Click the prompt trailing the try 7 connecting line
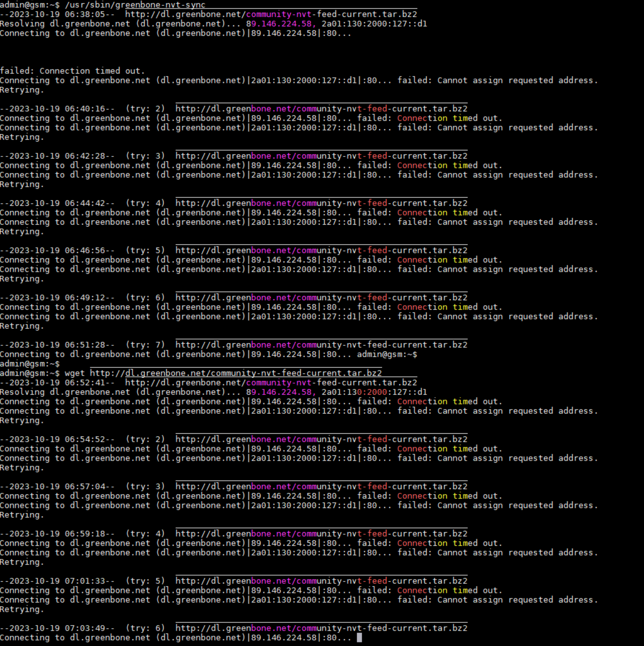This screenshot has width=644, height=646. (387, 355)
